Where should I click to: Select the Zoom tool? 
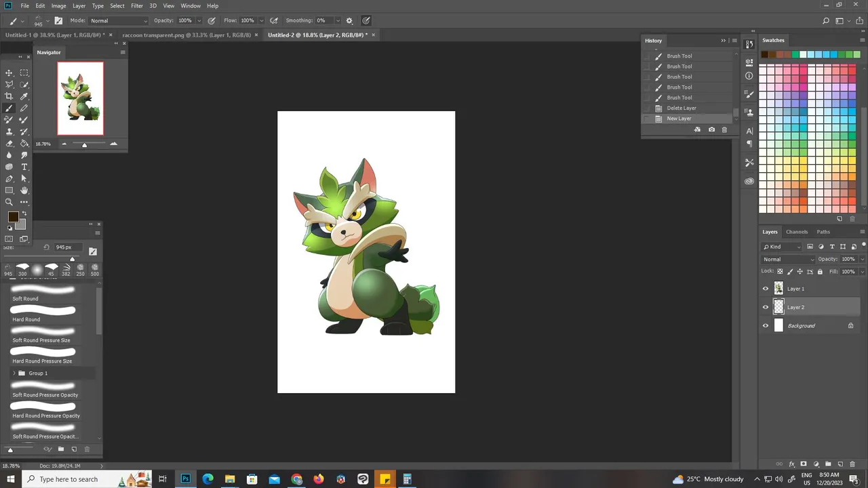coord(9,202)
